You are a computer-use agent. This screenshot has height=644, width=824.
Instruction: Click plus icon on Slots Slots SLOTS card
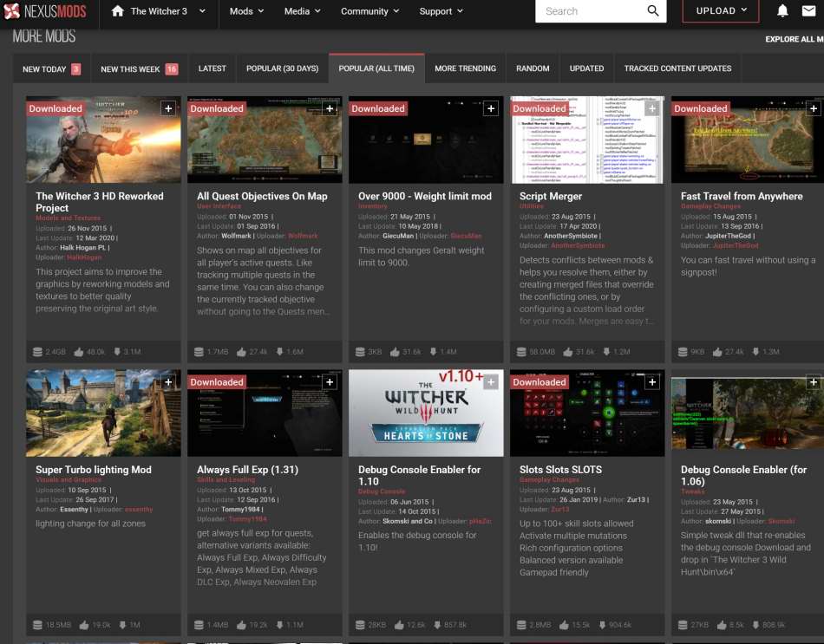pyautogui.click(x=652, y=382)
